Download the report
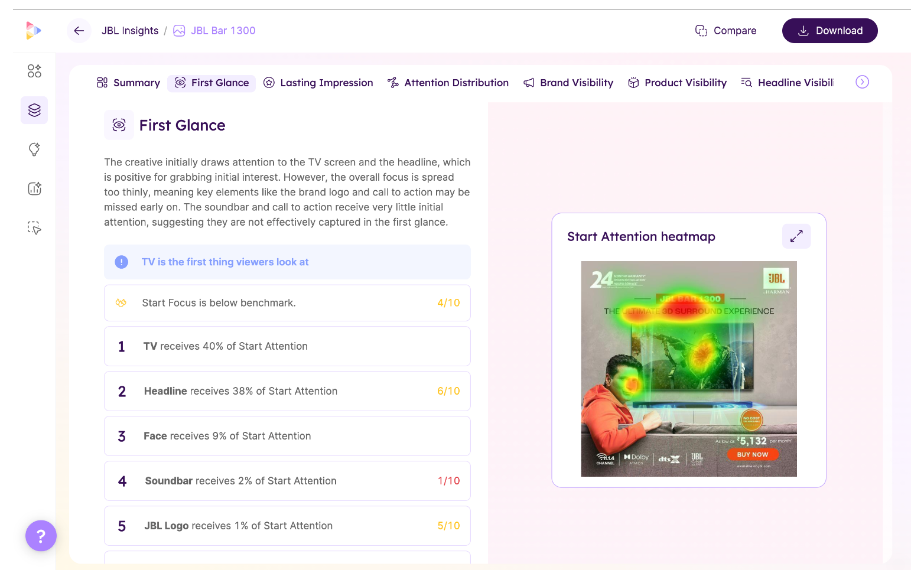This screenshot has width=924, height=586. [829, 31]
